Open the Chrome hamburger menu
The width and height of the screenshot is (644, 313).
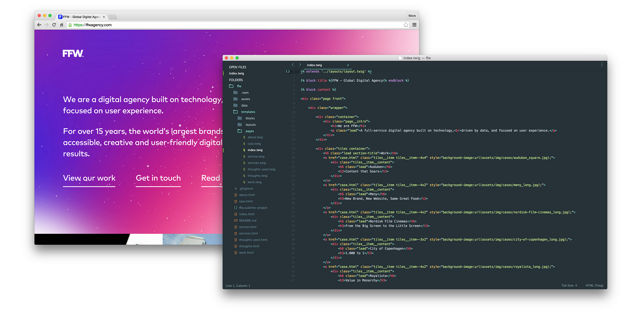pyautogui.click(x=414, y=25)
